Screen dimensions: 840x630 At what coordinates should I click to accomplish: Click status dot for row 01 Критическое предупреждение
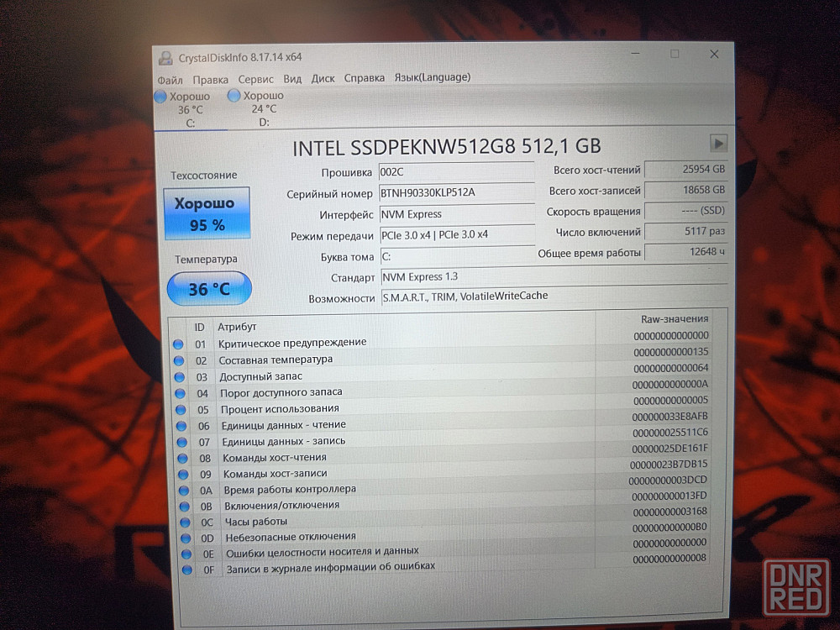click(x=178, y=344)
